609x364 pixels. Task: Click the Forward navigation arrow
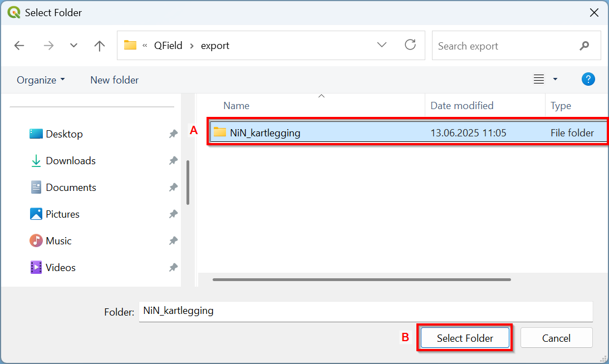(x=48, y=46)
